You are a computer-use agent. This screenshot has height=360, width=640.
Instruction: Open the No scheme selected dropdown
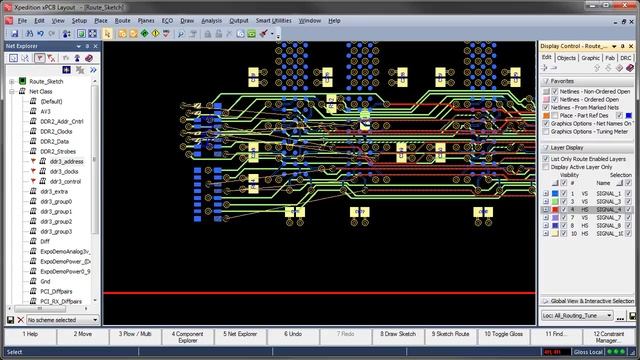click(x=63, y=320)
